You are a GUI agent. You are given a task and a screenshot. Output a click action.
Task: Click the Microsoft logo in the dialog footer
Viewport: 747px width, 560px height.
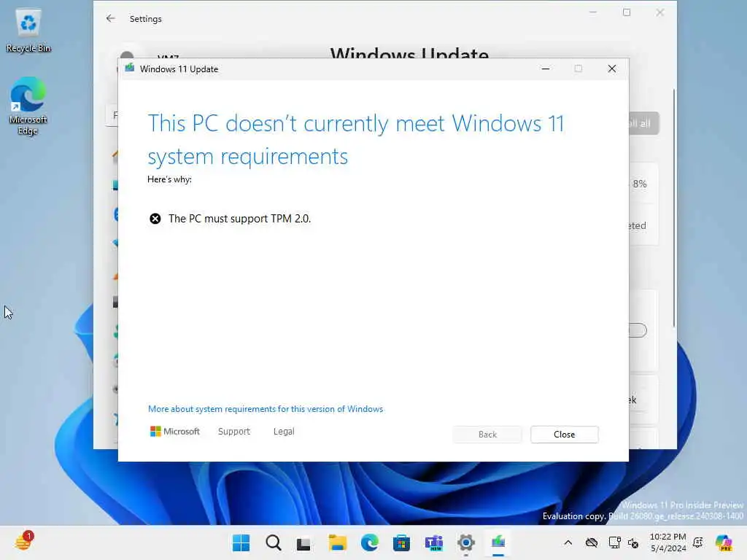pos(175,431)
